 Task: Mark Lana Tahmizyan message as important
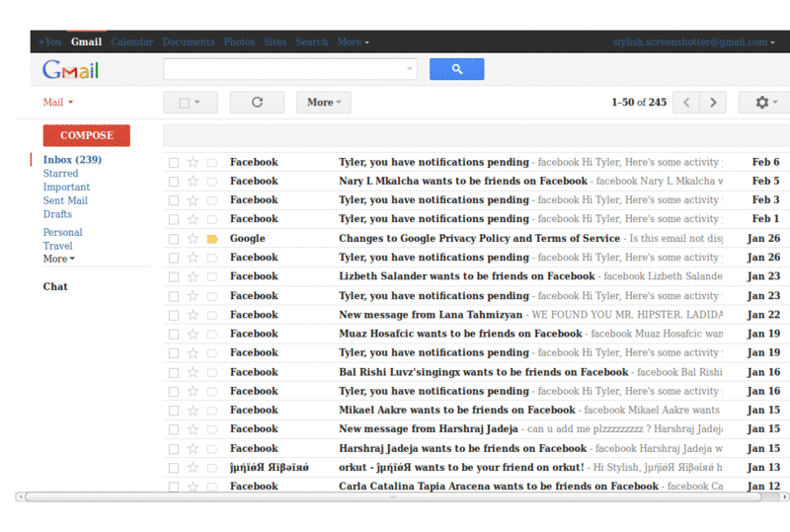(x=212, y=316)
